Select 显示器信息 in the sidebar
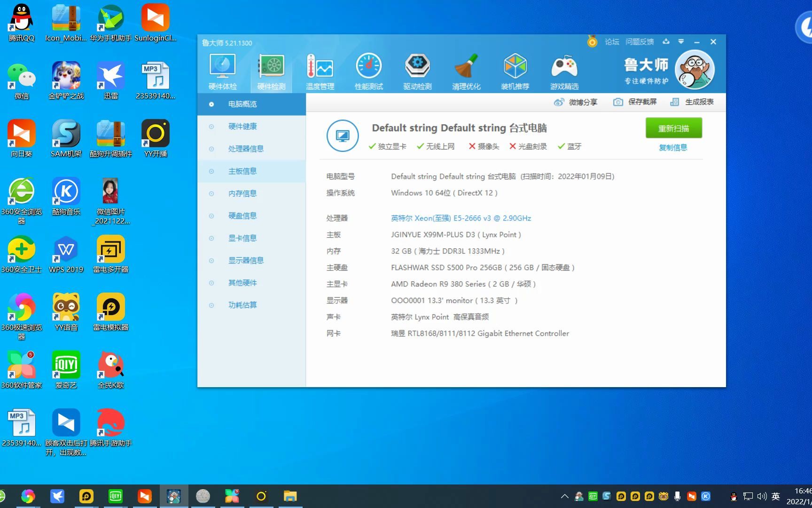The height and width of the screenshot is (508, 812). point(252,260)
